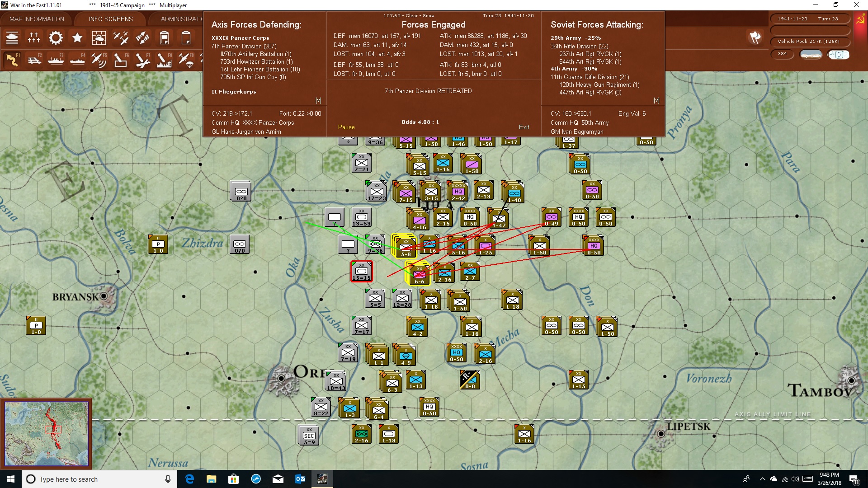Open the blank clipboard report icon
Screen dimensions: 868x488
186,38
